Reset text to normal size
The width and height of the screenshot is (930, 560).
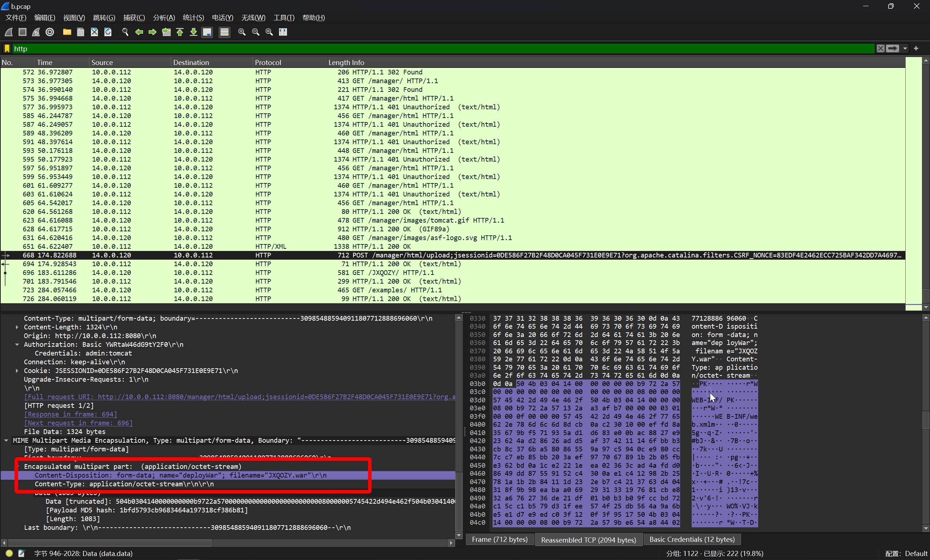click(269, 32)
